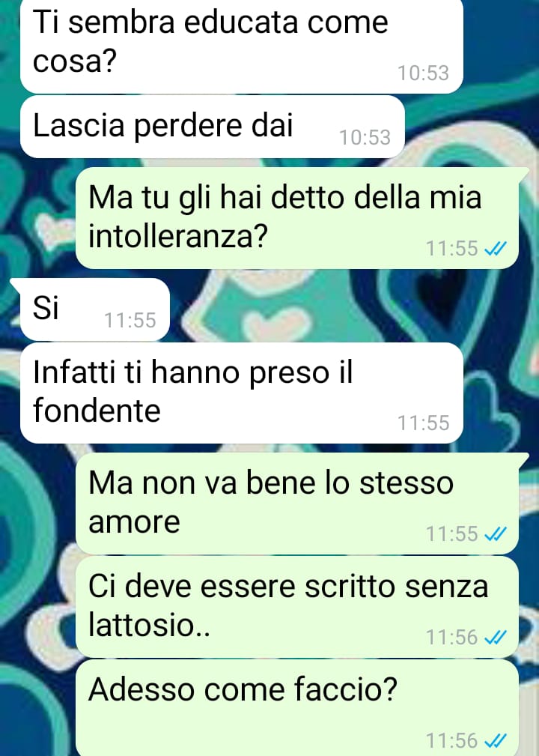
Task: Tap the 10:53 timestamp on 'cosa?' message
Action: (x=423, y=73)
